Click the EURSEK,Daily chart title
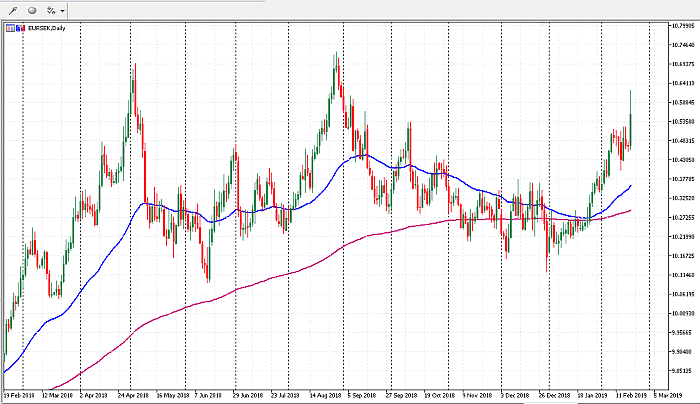The height and width of the screenshot is (404, 700). [x=46, y=28]
